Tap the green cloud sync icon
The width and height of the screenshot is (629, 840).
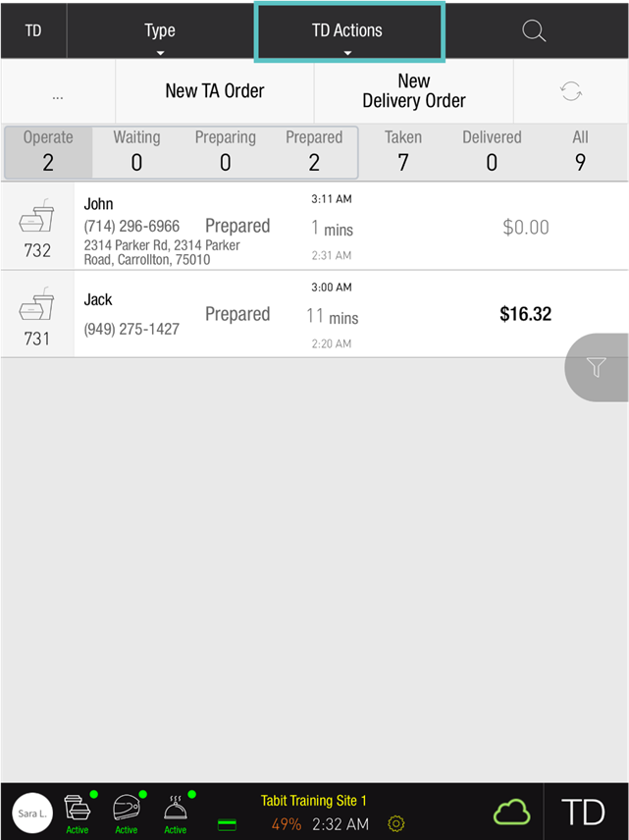coord(511,813)
